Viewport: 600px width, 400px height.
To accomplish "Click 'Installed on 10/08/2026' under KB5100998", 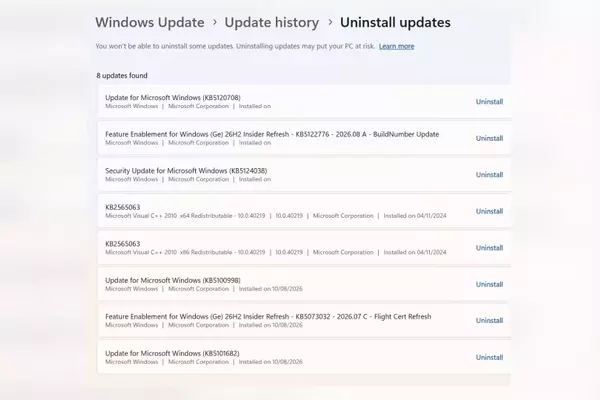I will [271, 289].
